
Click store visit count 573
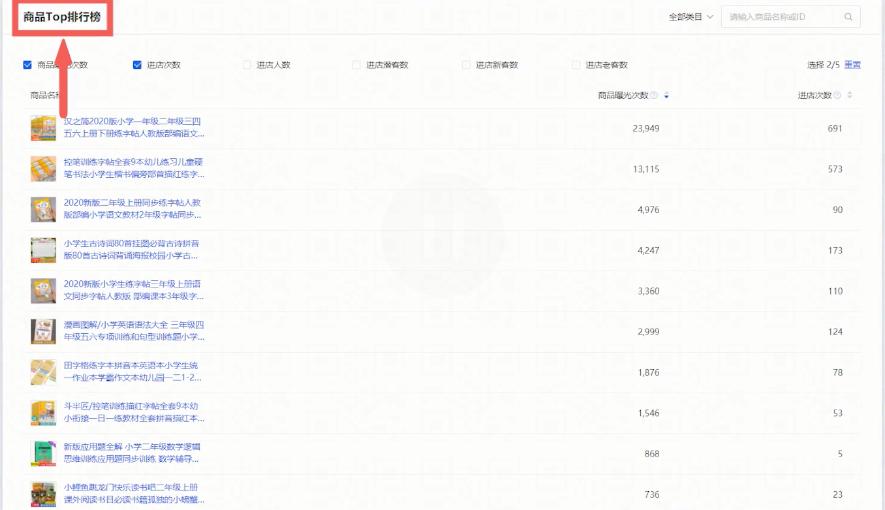[x=835, y=169]
